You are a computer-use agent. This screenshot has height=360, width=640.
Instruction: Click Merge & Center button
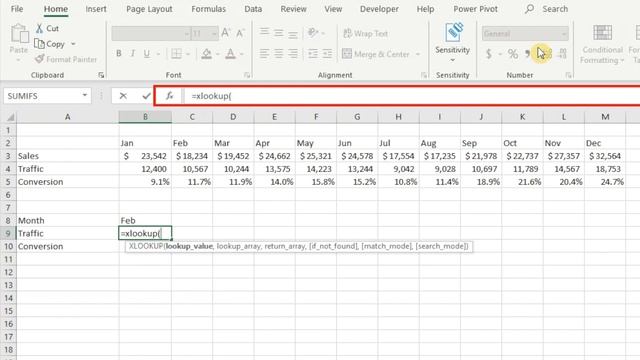(376, 54)
